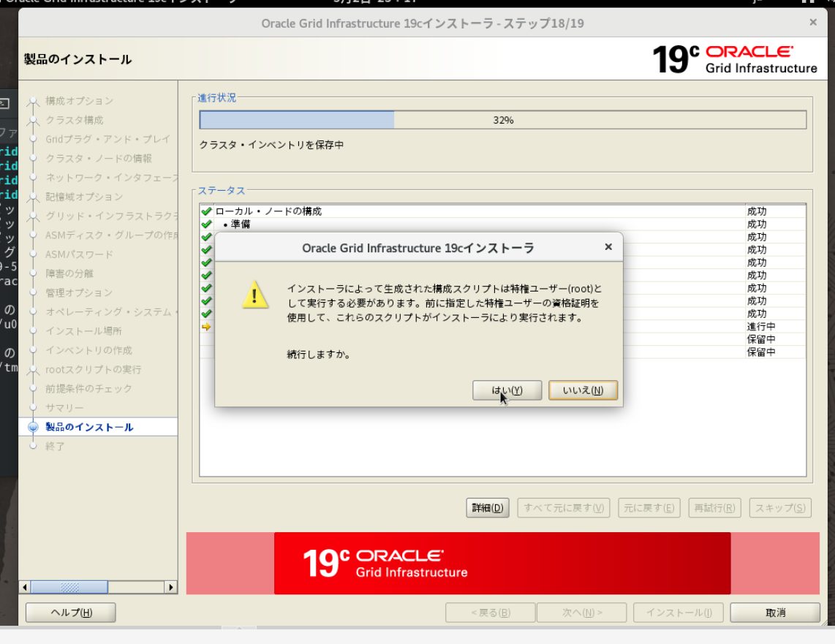Click the <戻る(B) back button

[x=491, y=613]
